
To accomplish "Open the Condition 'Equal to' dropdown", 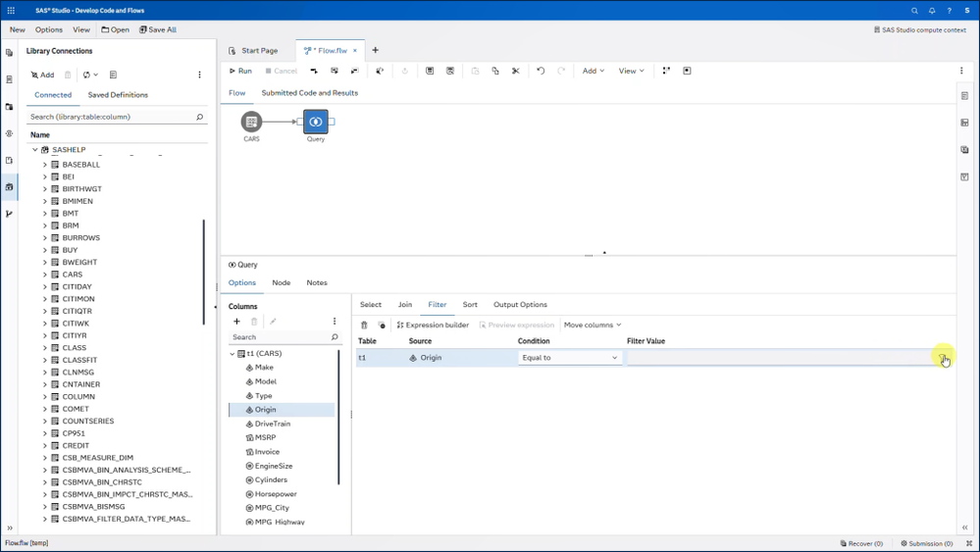I will pos(569,358).
